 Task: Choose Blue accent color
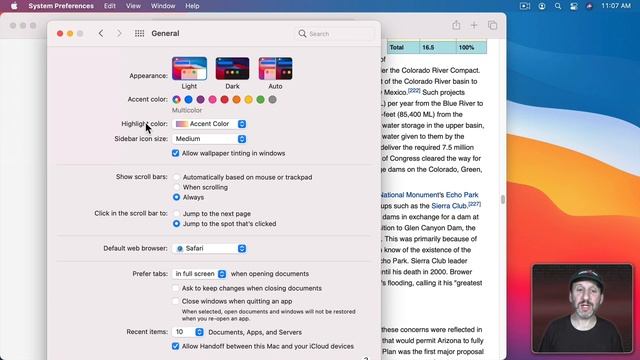(188, 99)
